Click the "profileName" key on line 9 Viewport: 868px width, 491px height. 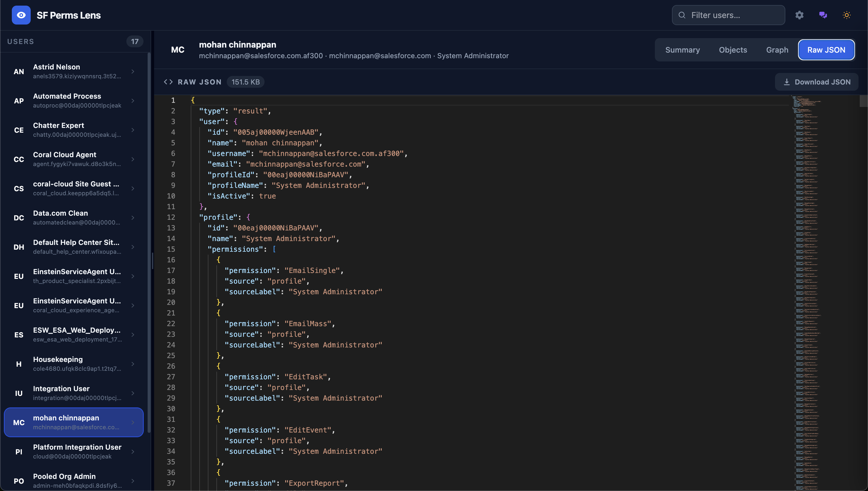pos(236,186)
